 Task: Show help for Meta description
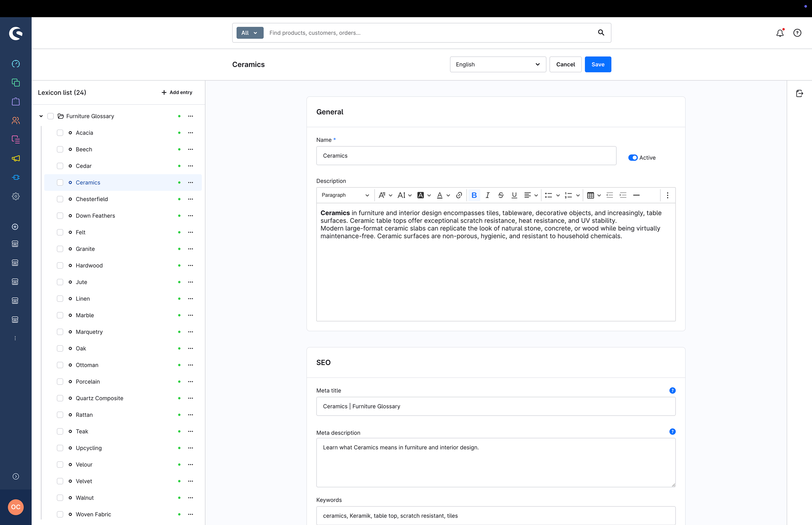(x=672, y=431)
